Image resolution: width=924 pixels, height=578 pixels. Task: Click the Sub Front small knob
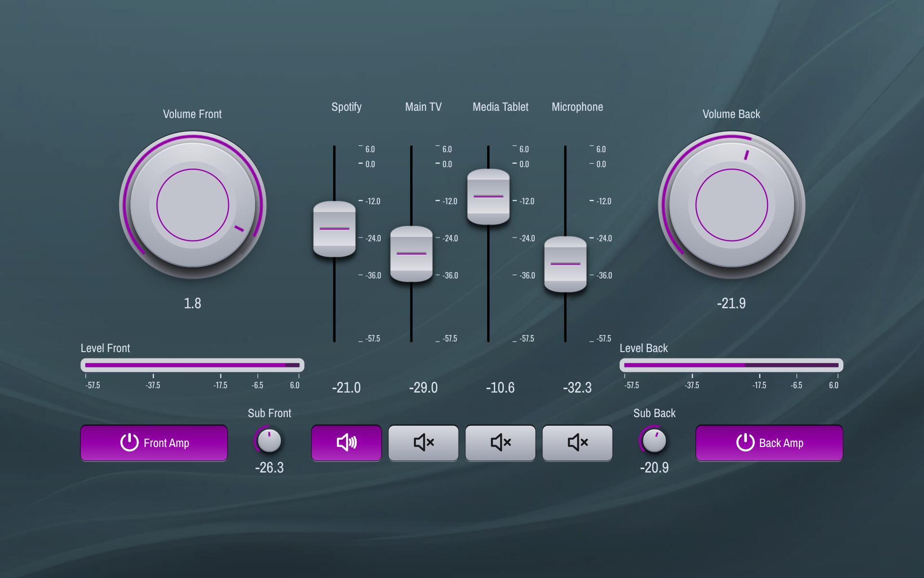tap(269, 441)
